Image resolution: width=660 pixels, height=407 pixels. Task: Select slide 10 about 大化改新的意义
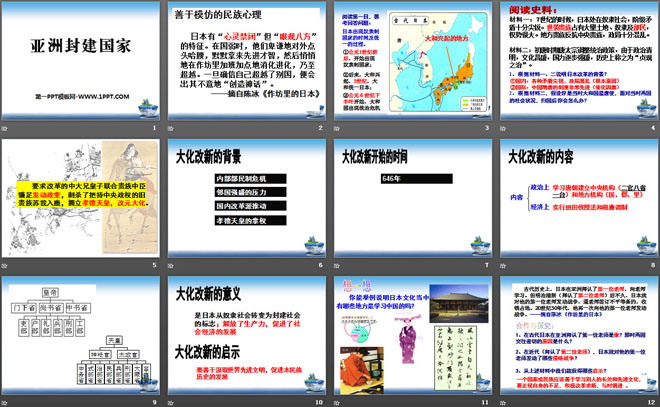coord(245,340)
